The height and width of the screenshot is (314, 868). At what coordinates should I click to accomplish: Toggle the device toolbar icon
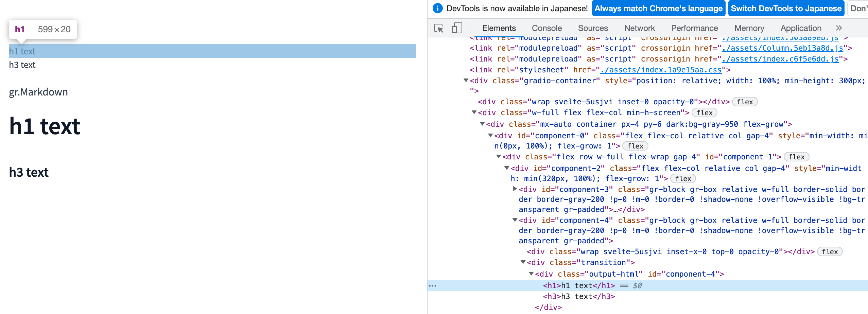point(457,28)
